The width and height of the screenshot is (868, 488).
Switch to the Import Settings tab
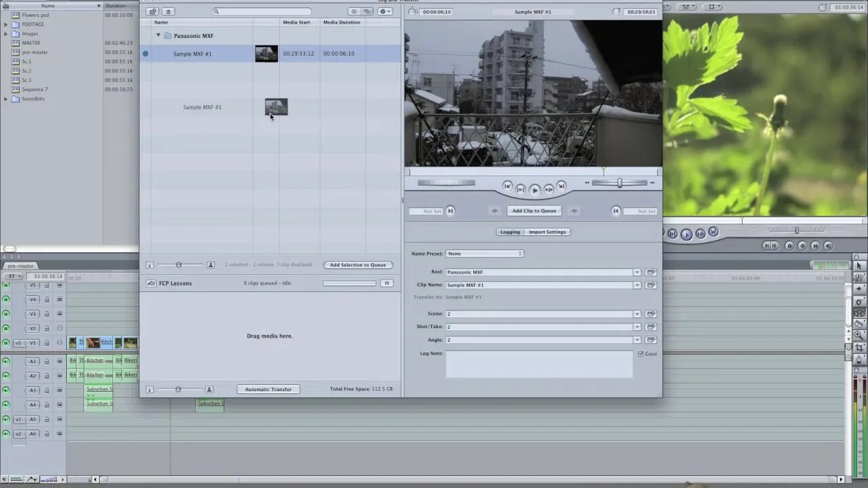(x=547, y=232)
